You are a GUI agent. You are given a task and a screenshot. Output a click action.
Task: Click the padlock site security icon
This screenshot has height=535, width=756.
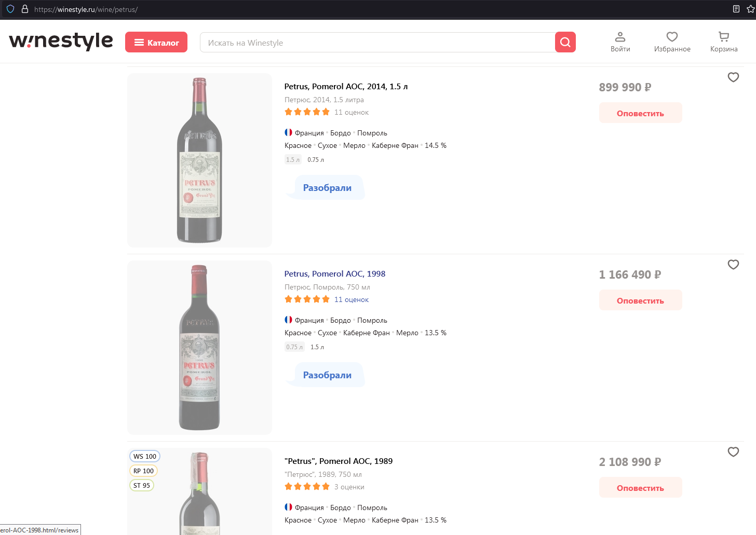pyautogui.click(x=24, y=9)
